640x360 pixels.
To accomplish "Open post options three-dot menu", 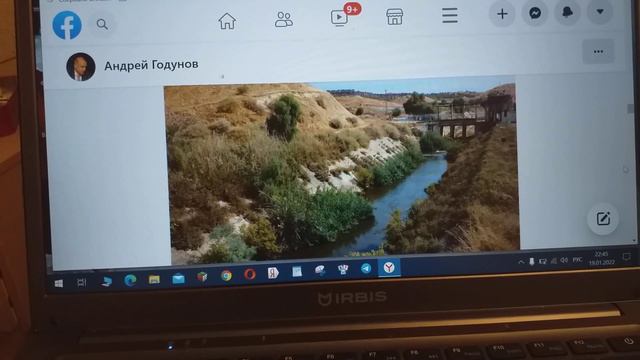I will pos(598,51).
